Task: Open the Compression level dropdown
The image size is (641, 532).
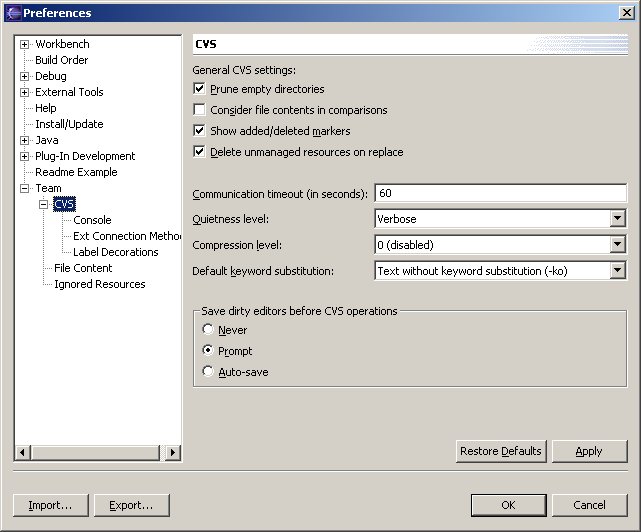Action: (x=617, y=245)
